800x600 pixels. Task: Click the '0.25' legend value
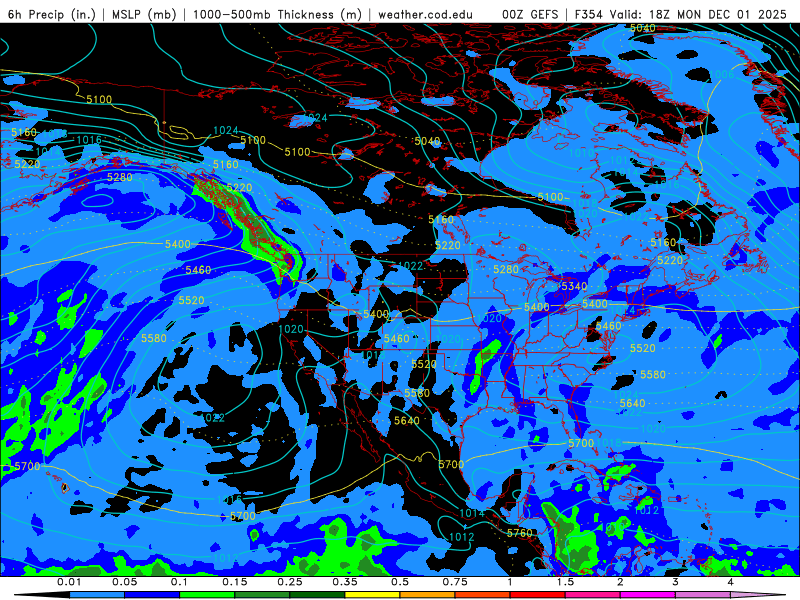click(x=290, y=582)
